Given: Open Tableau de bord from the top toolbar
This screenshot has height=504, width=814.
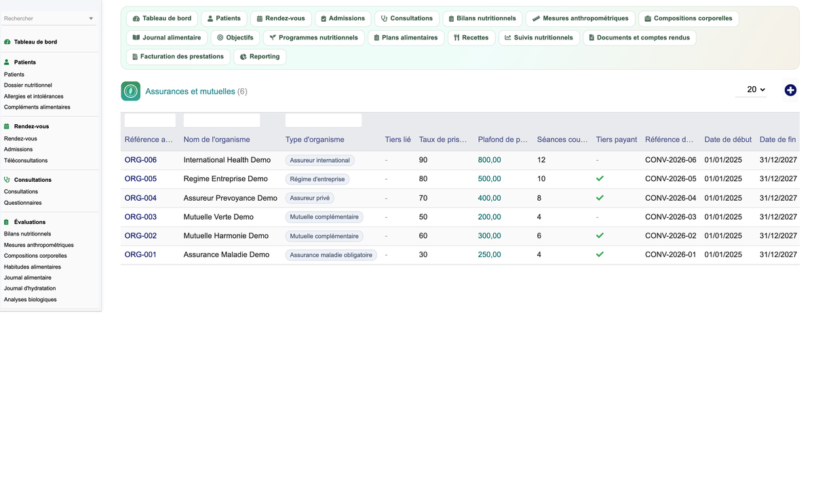Looking at the screenshot, I should click(x=162, y=18).
